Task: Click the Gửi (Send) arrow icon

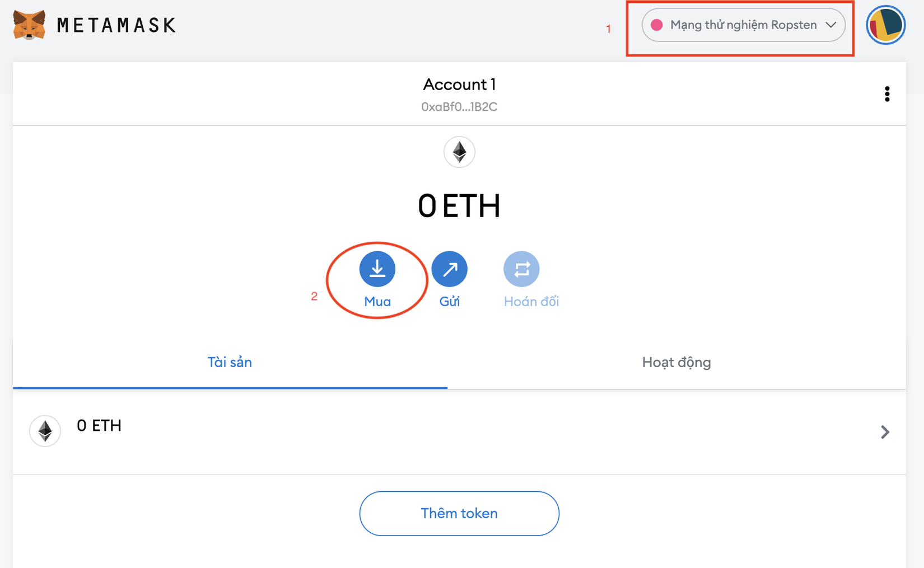Action: [449, 269]
